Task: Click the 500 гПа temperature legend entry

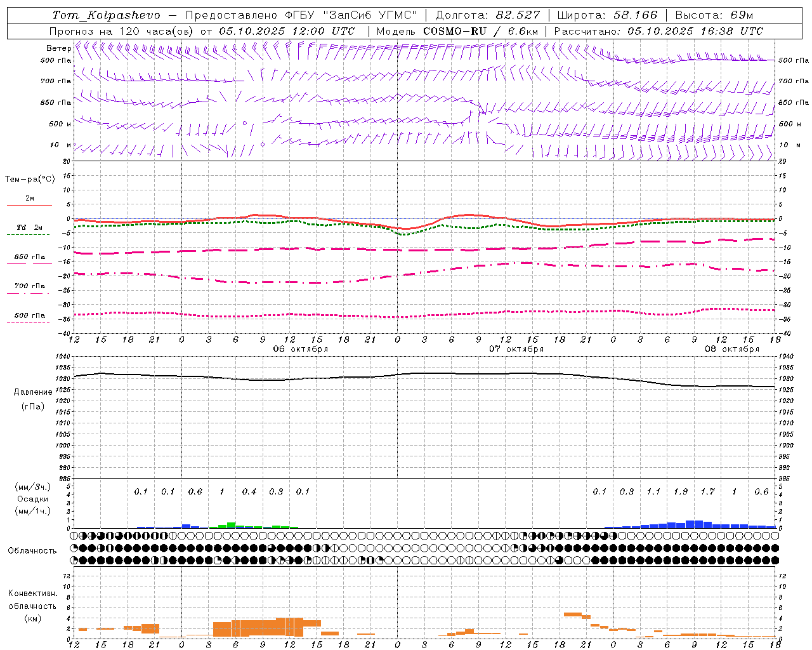Action: pyautogui.click(x=29, y=315)
